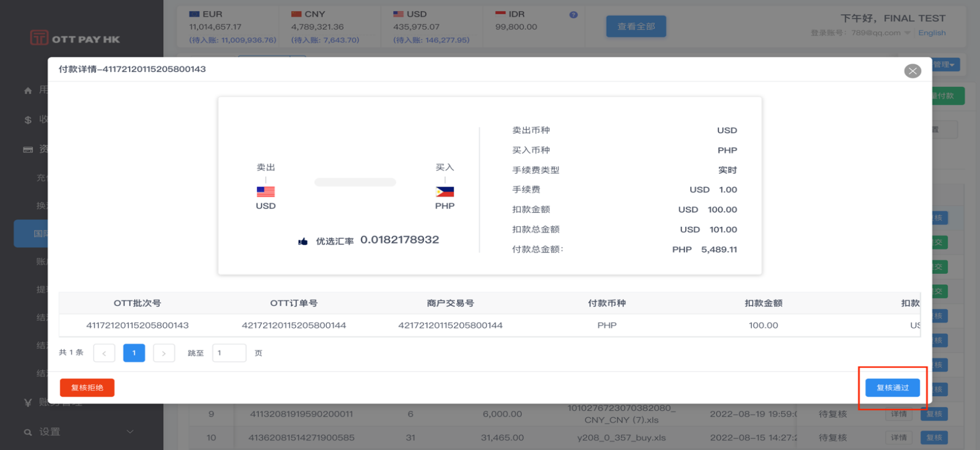The width and height of the screenshot is (980, 450).
Task: Click 详情 button for row 10
Action: click(899, 438)
